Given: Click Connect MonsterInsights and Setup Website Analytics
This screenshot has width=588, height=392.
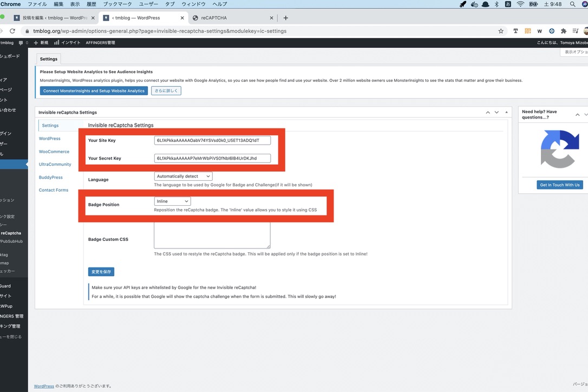Looking at the screenshot, I should (x=94, y=91).
